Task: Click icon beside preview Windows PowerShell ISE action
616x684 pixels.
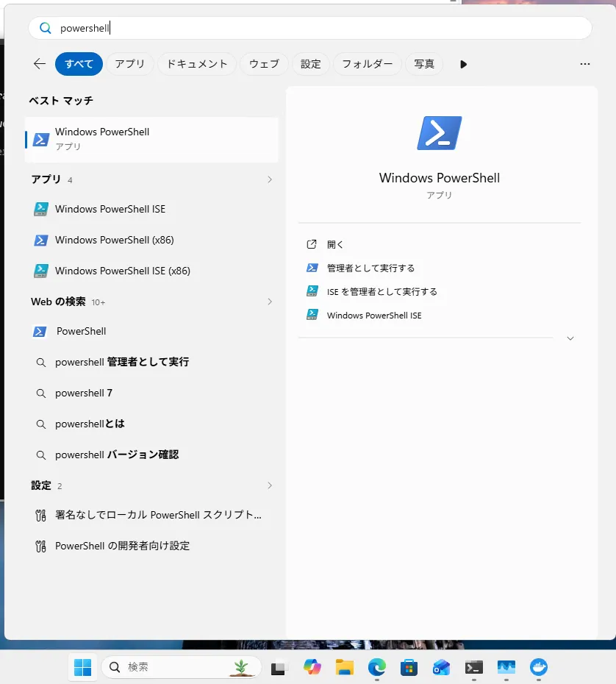Action: point(312,315)
